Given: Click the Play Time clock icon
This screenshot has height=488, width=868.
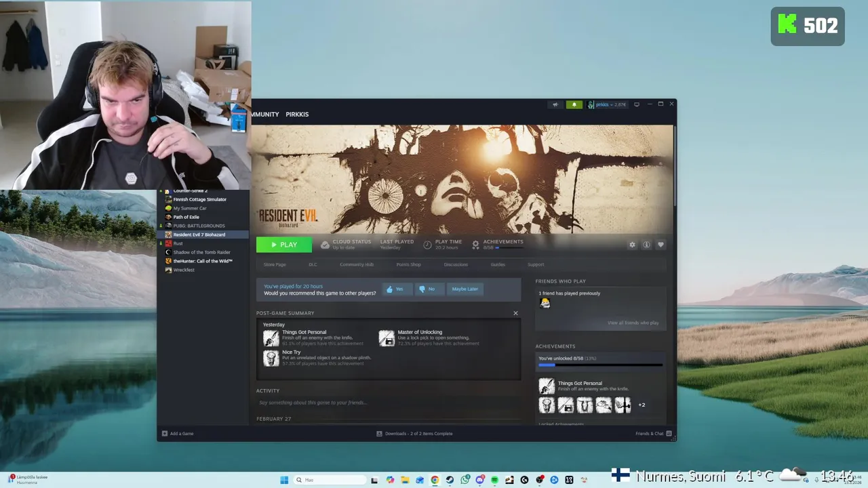Looking at the screenshot, I should point(427,245).
